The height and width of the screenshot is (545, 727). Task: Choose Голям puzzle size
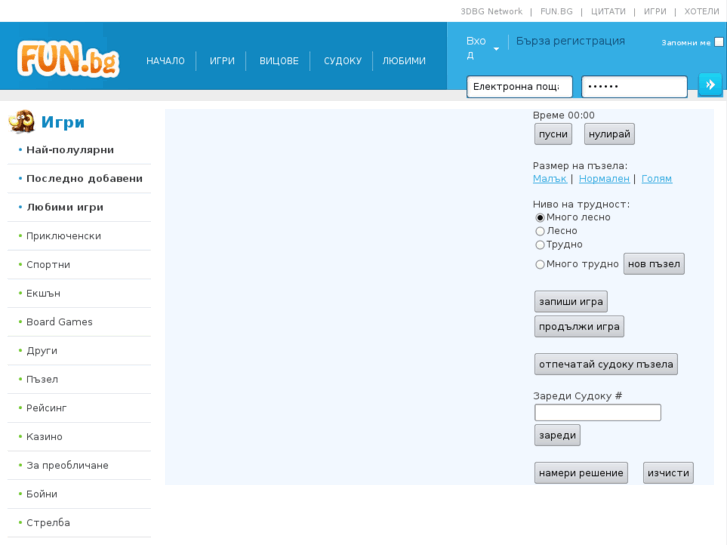point(657,179)
